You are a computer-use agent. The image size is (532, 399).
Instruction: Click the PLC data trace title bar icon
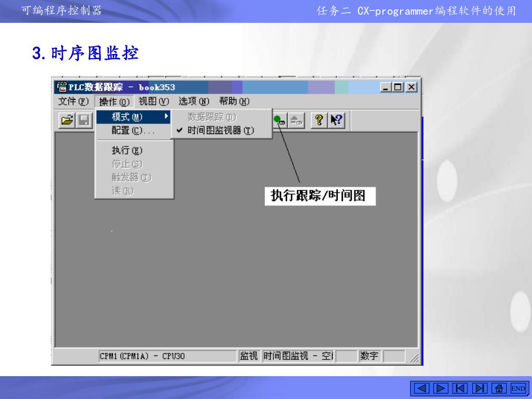[62, 87]
